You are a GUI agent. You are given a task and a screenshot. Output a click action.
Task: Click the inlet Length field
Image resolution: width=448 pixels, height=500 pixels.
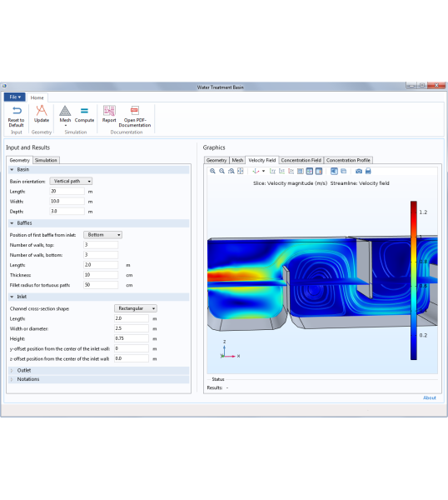point(132,318)
